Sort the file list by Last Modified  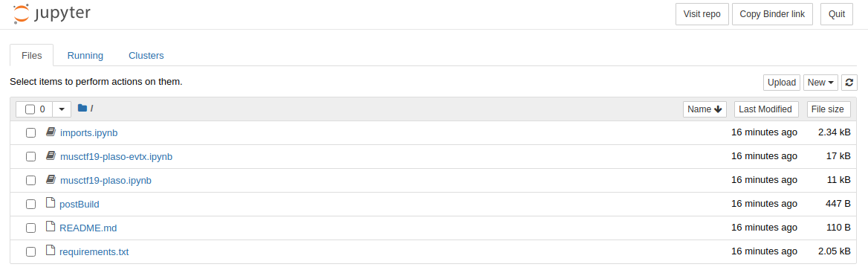point(766,109)
